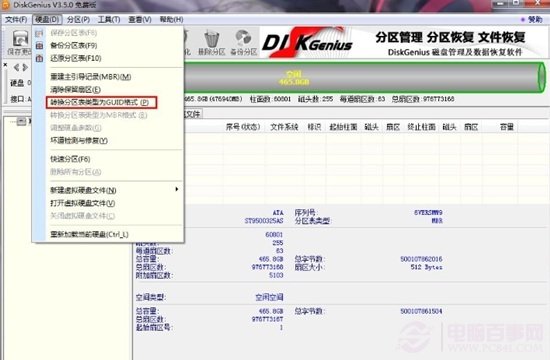This screenshot has width=550, height=360.
Task: Open the 帮助(H) menu
Action: [171, 19]
